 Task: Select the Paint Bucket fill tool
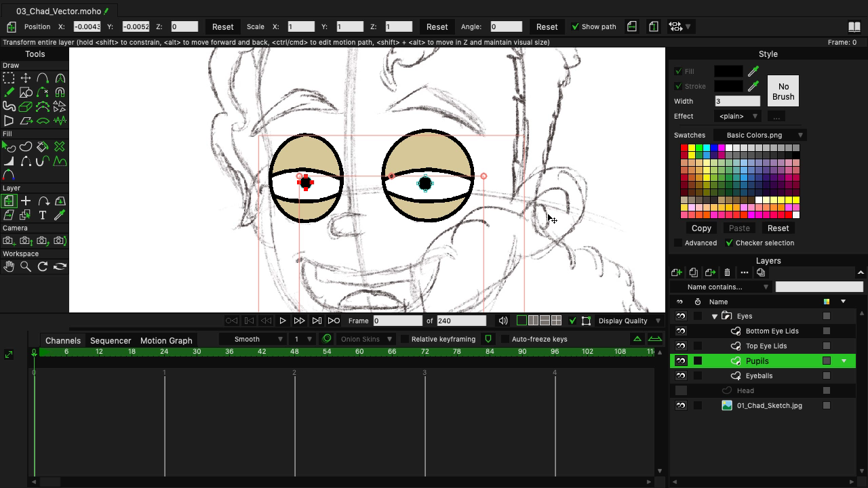pyautogui.click(x=43, y=147)
